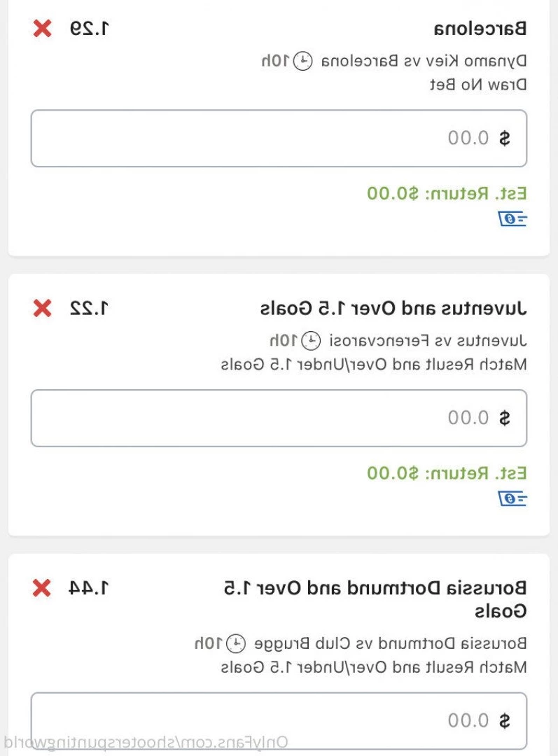Viewport: 558px width, 756px height.
Task: Delete the Borussia Dortmund selection via red X
Action: [42, 588]
